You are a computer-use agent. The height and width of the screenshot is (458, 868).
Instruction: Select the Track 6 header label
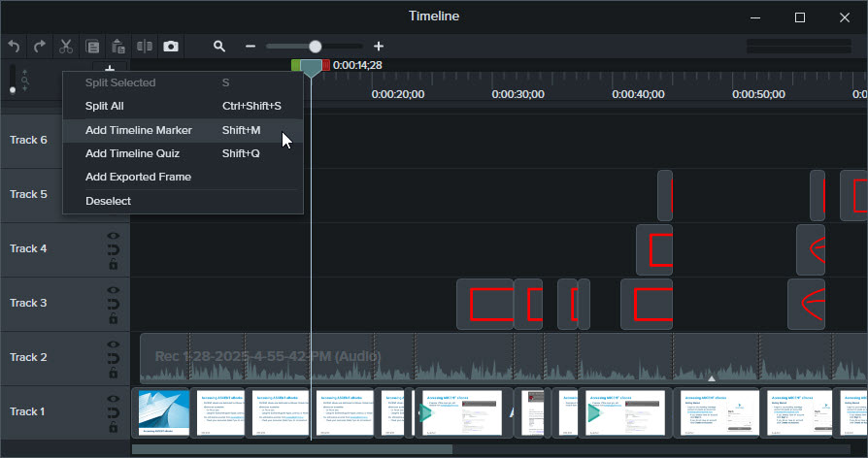coord(28,140)
